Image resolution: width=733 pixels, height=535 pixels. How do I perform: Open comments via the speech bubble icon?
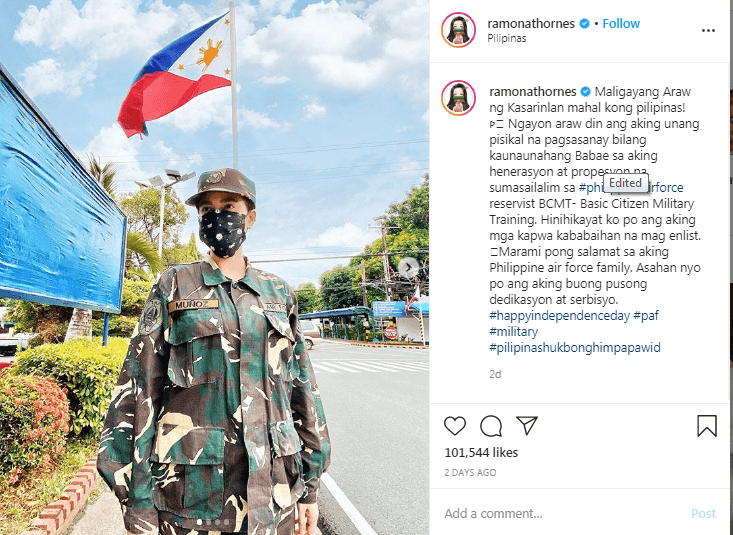491,426
